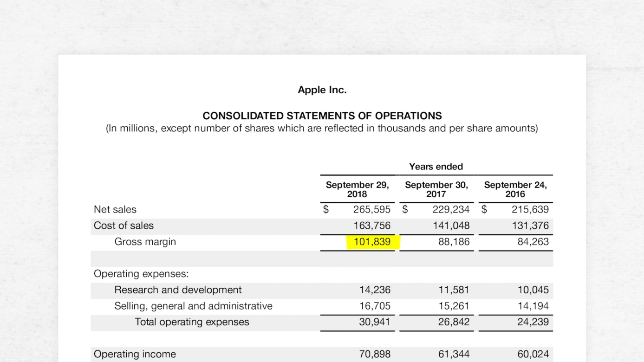Screen dimensions: 644x362
Task: Click the Net sales row label
Action: coord(115,210)
